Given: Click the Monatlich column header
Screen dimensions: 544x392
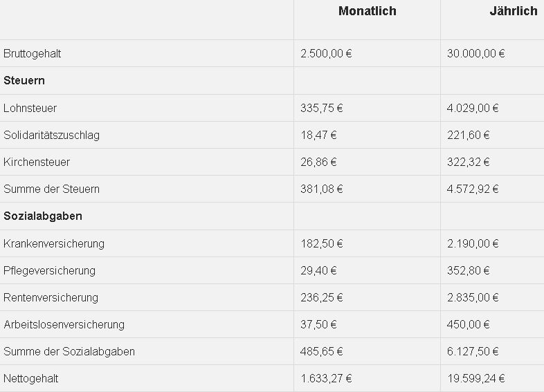Looking at the screenshot, I should click(x=367, y=11).
